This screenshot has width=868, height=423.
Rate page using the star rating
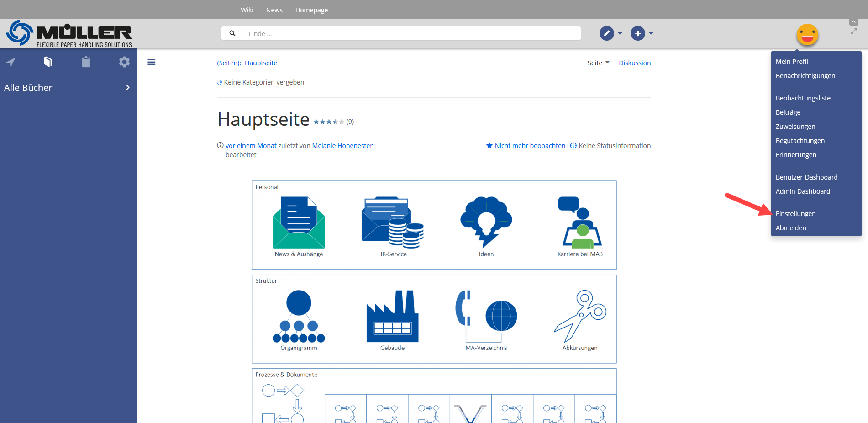[x=329, y=122]
